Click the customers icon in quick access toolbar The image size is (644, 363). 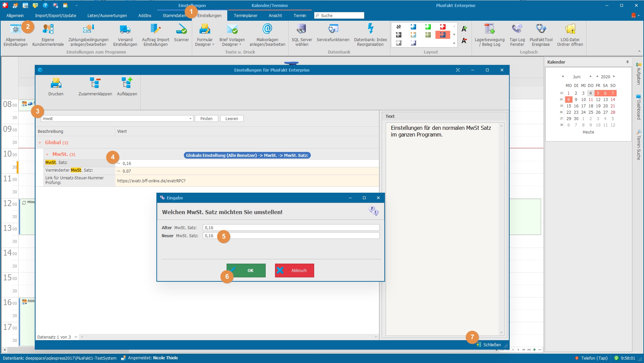pyautogui.click(x=15, y=5)
